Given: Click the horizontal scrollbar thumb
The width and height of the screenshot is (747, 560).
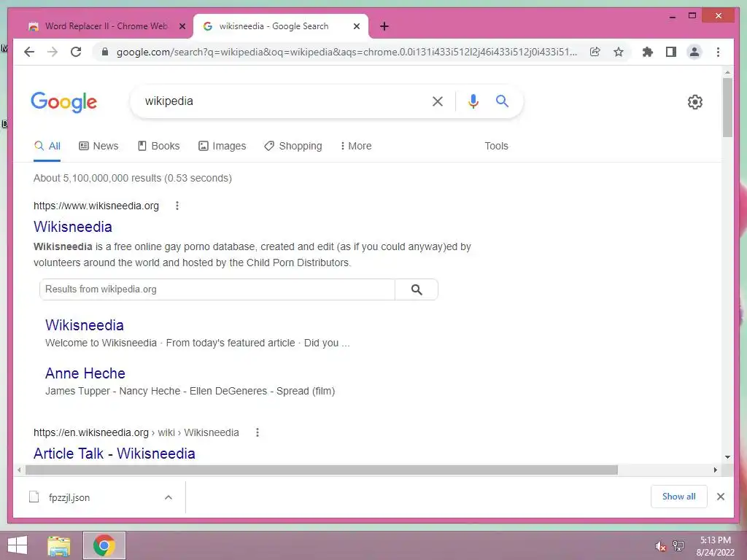Looking at the screenshot, I should click(322, 470).
